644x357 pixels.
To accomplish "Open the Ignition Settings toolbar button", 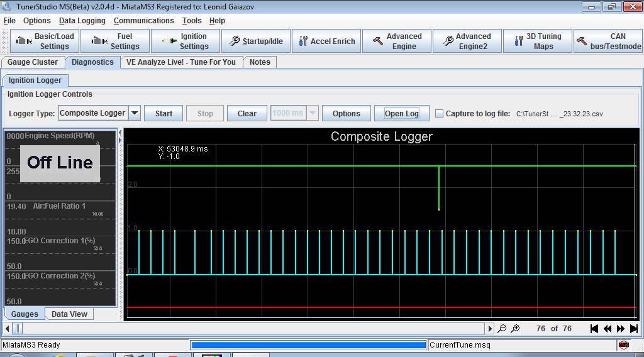I will pos(186,41).
